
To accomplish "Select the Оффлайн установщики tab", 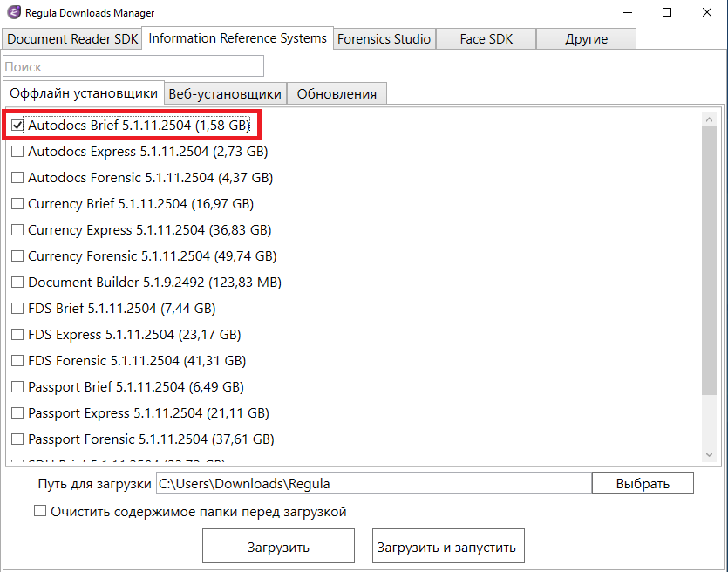I will 84,92.
